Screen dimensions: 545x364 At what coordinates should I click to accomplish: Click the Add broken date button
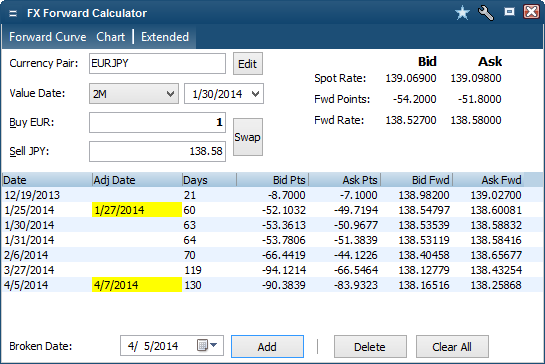coord(267,346)
